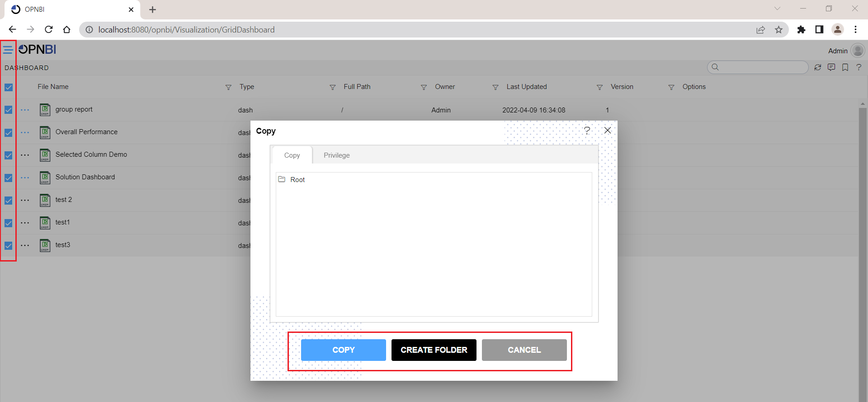This screenshot has width=868, height=402.
Task: Click the help icon in Copy dialog
Action: point(587,131)
